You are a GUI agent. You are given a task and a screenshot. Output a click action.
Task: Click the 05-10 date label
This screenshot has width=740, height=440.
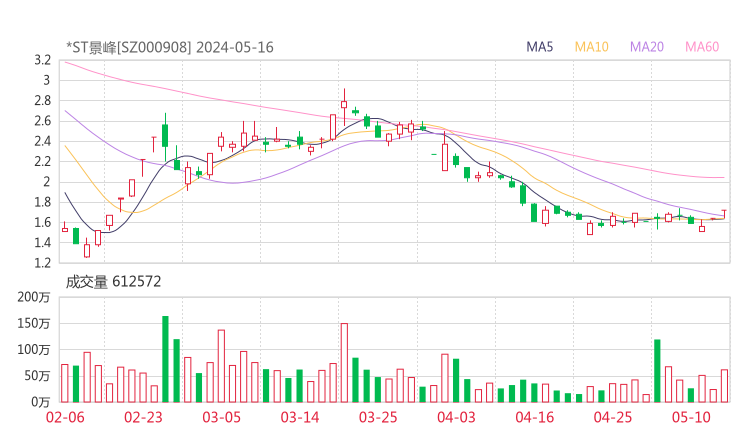[691, 417]
